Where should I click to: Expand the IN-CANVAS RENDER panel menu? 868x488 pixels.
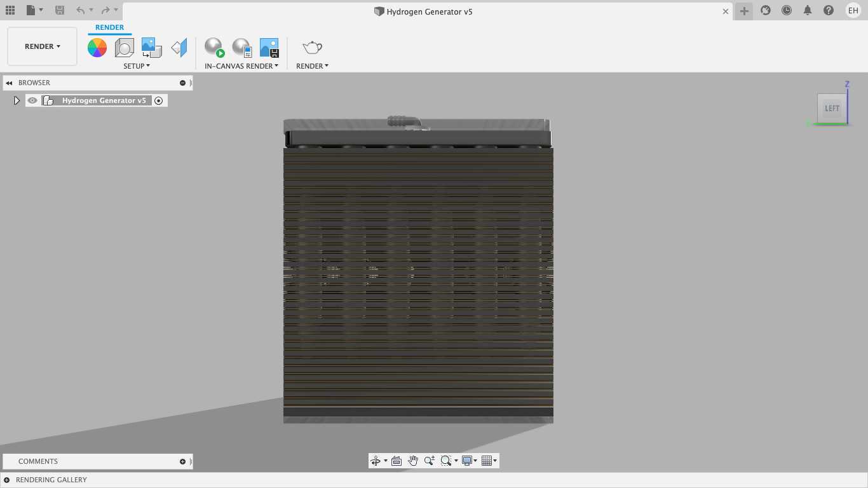point(241,66)
